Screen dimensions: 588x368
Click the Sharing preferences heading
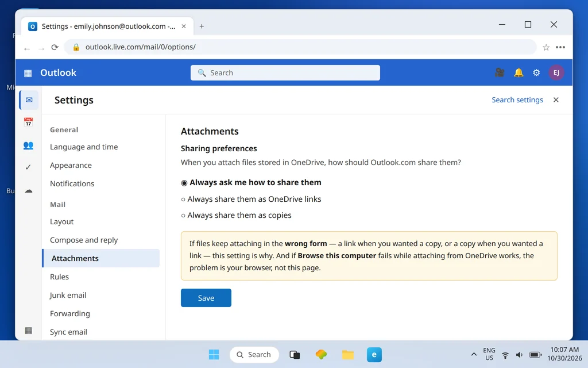[x=219, y=149]
